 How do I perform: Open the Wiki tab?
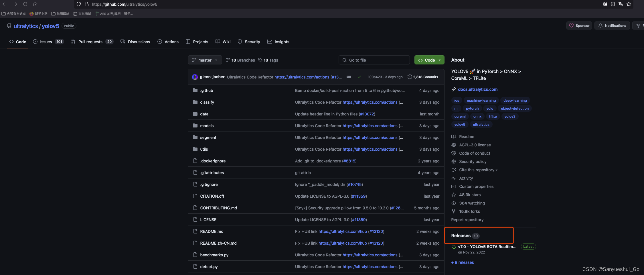click(223, 42)
